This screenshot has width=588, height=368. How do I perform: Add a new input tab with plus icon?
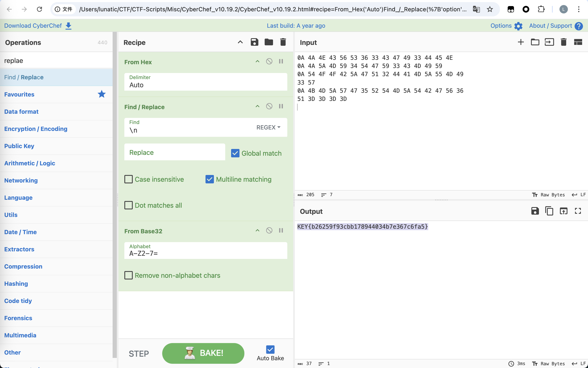coord(521,42)
